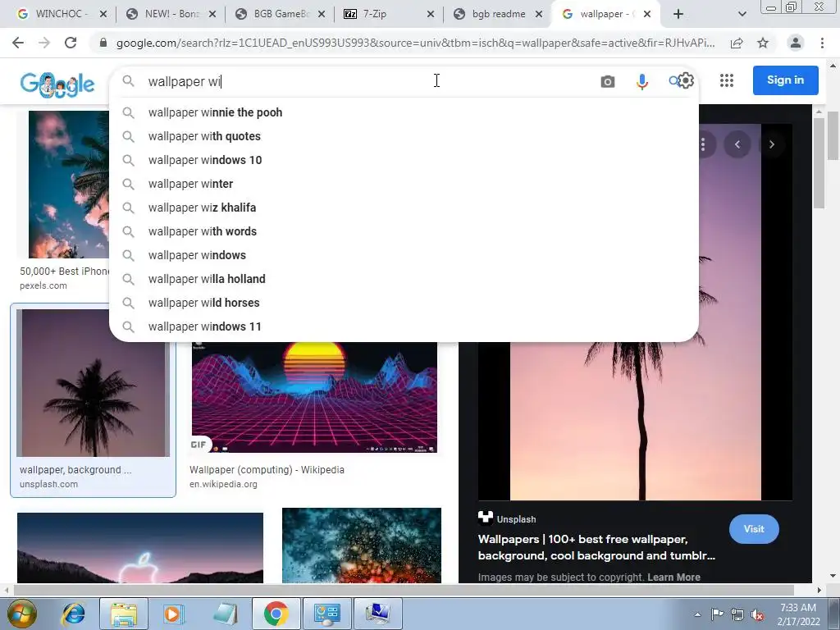The width and height of the screenshot is (840, 630).
Task: Select the active wallpaper tab
Action: coord(605,14)
